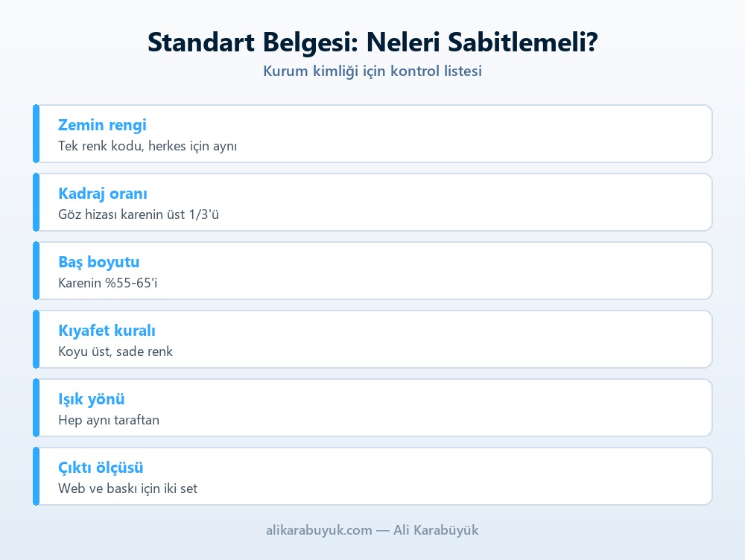The image size is (745, 560).
Task: Click the subtitle 'Kurum kimliği için kontrol listesi'
Action: [x=372, y=71]
